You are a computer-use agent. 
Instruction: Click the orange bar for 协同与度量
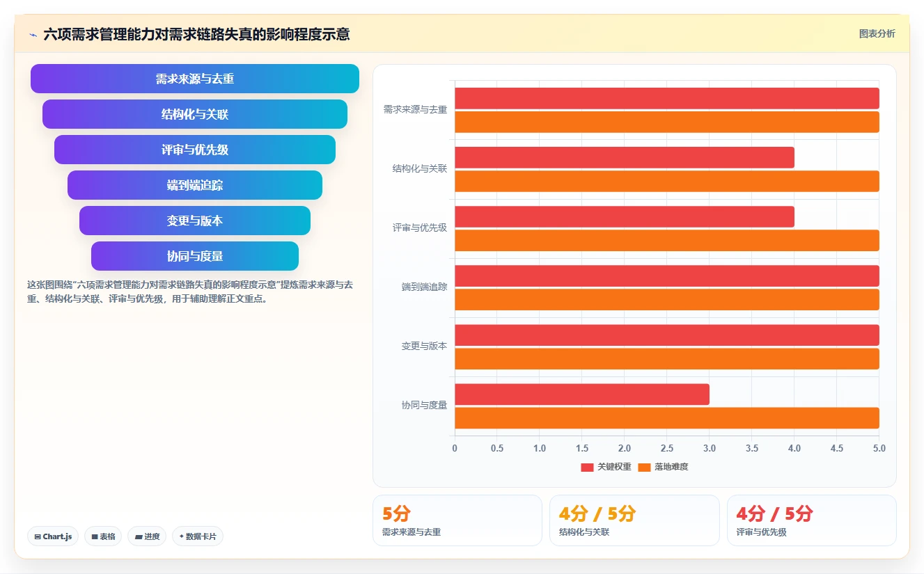point(667,417)
